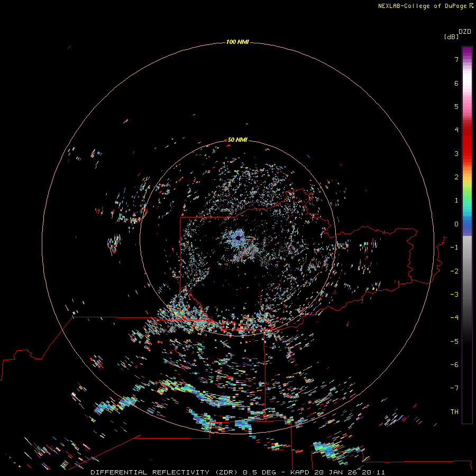Click the 7 value on color scale
The image size is (476, 476).
click(456, 59)
